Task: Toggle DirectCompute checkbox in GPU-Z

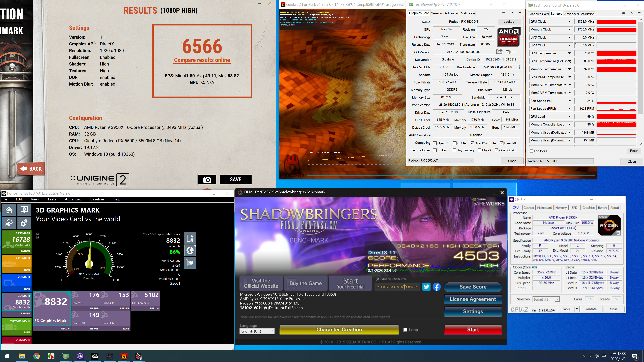Action: 472,143
